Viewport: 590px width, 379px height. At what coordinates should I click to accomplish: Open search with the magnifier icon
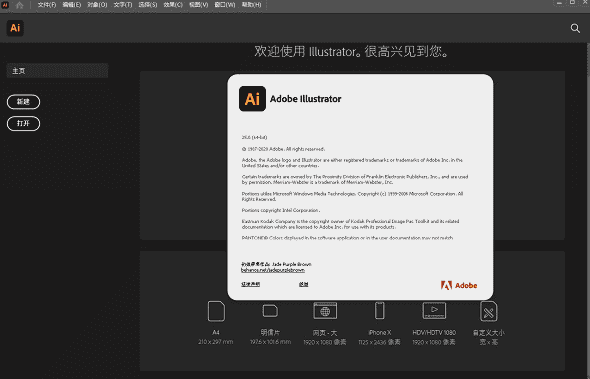click(575, 28)
